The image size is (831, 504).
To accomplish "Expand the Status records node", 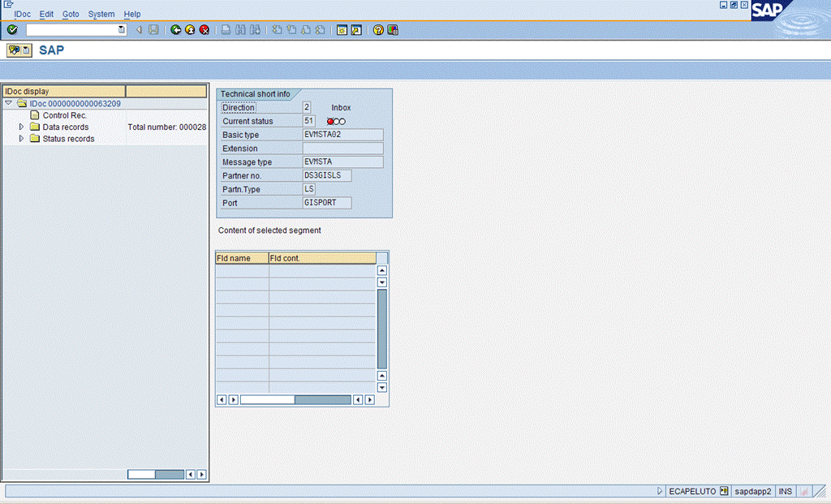I will (21, 138).
